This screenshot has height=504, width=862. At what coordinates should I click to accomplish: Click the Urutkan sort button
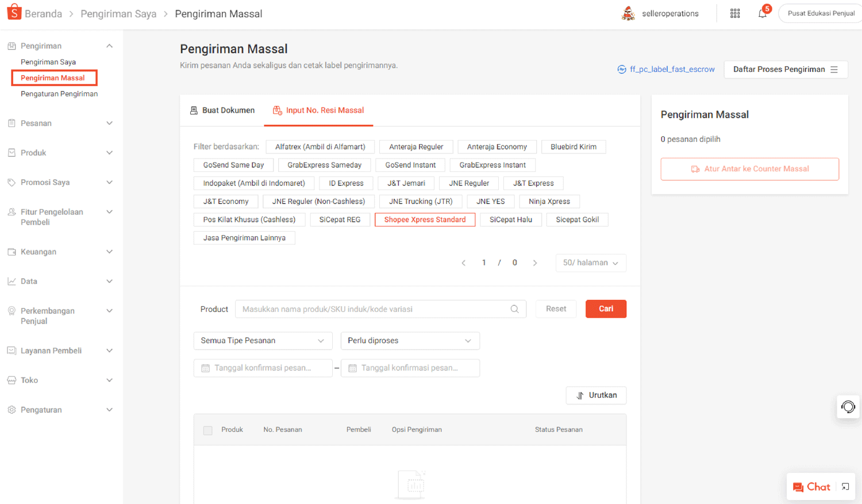coord(596,395)
